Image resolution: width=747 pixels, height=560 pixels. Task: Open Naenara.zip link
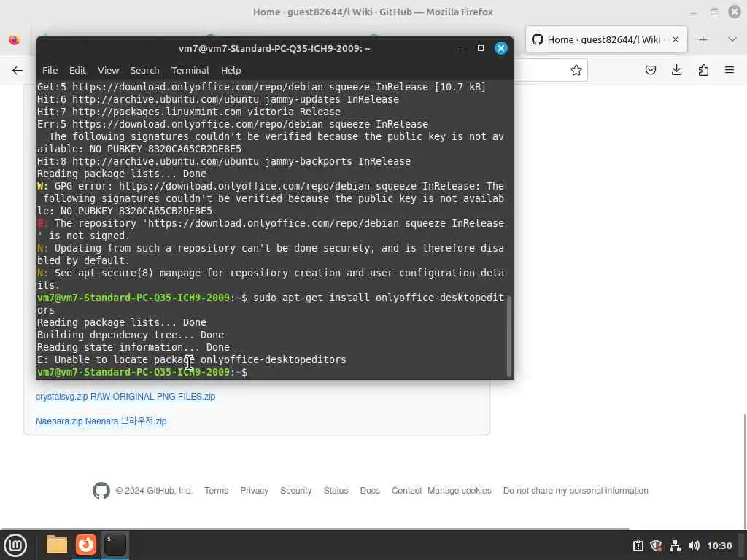click(x=59, y=421)
